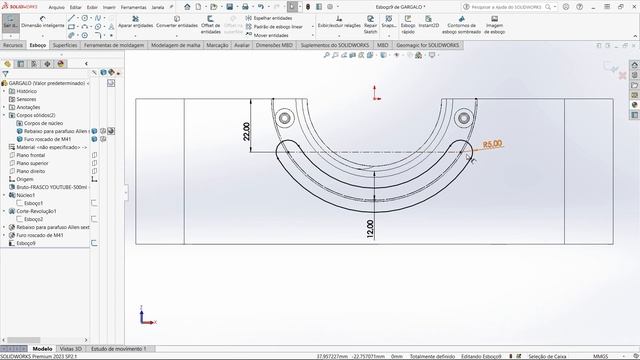Click Espelhar entidades mirror tool
The width and height of the screenshot is (640, 360).
[x=269, y=18]
